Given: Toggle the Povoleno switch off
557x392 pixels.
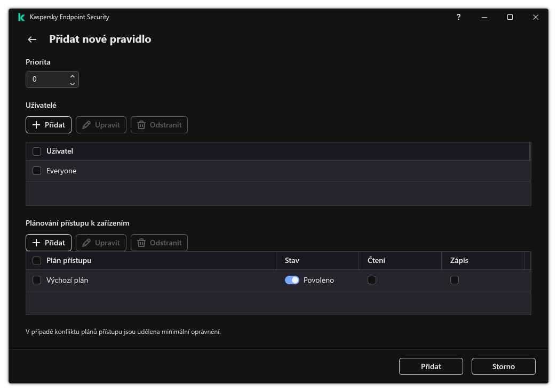Looking at the screenshot, I should click(292, 280).
